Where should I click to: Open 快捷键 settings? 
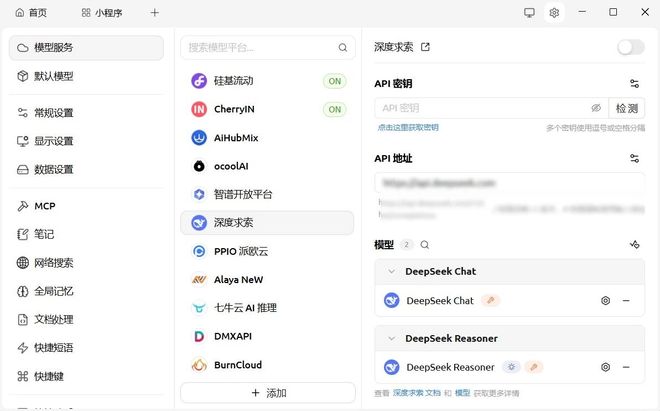(86, 376)
